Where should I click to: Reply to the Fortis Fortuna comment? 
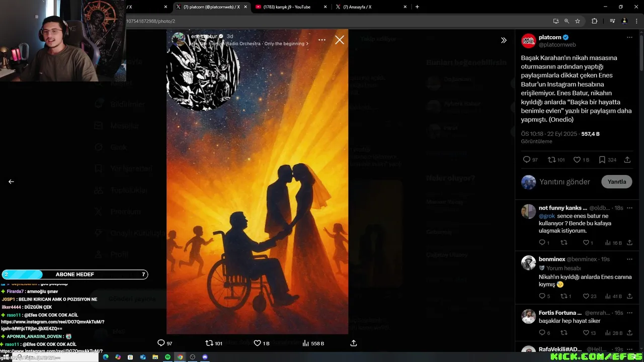tap(542, 333)
